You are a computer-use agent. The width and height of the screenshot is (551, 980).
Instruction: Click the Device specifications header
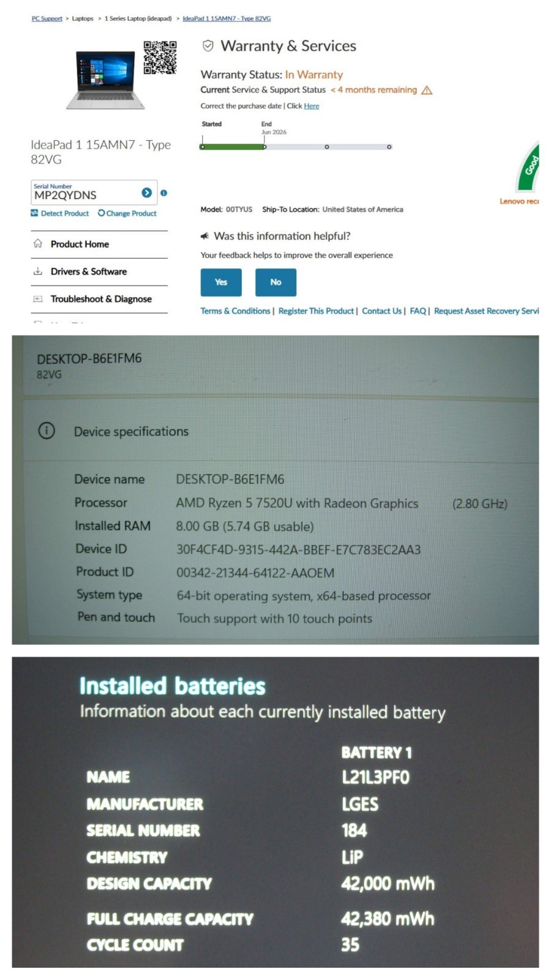point(131,431)
